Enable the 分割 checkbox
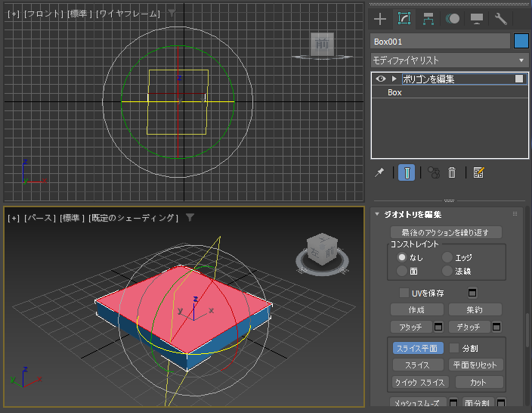The height and width of the screenshot is (413, 532). tap(454, 348)
